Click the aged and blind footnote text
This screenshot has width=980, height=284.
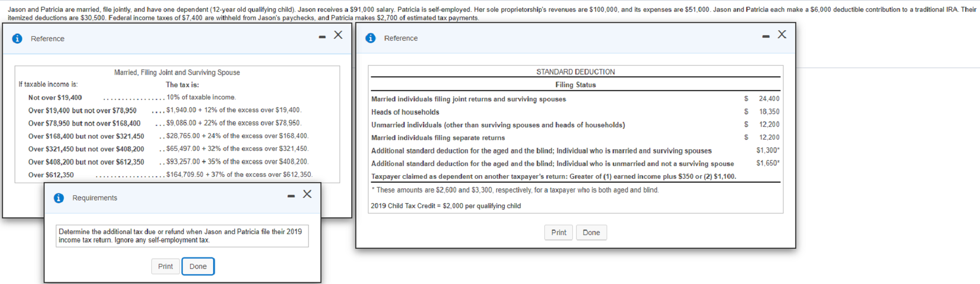click(515, 190)
